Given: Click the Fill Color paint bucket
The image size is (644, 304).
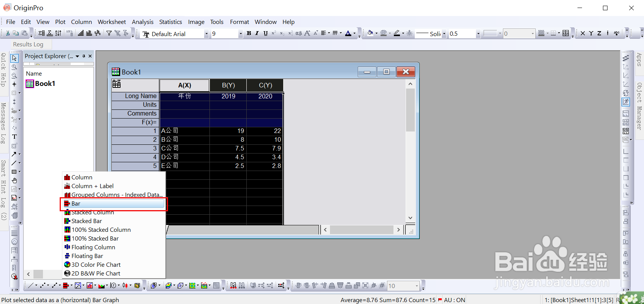Looking at the screenshot, I should (x=370, y=33).
